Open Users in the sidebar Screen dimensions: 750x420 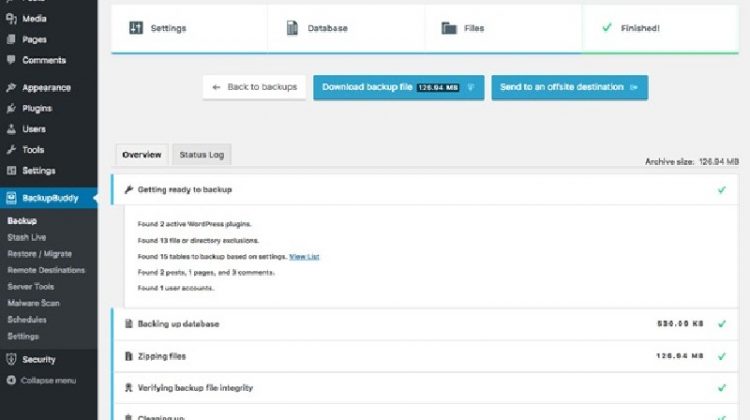click(33, 129)
